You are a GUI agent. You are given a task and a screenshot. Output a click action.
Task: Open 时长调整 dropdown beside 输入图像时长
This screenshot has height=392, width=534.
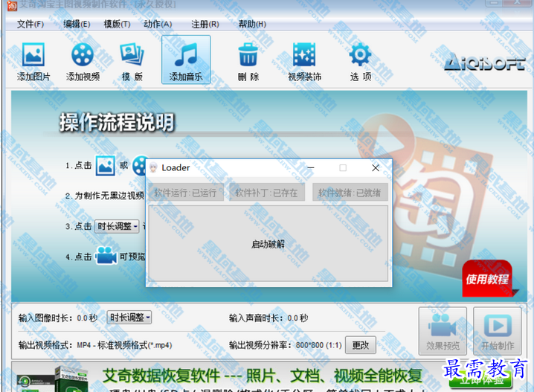129,318
